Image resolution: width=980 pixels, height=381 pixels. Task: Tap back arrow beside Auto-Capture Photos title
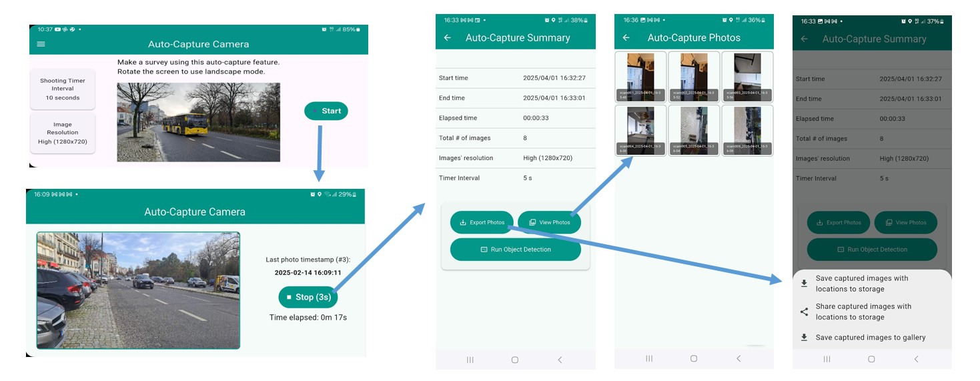626,38
